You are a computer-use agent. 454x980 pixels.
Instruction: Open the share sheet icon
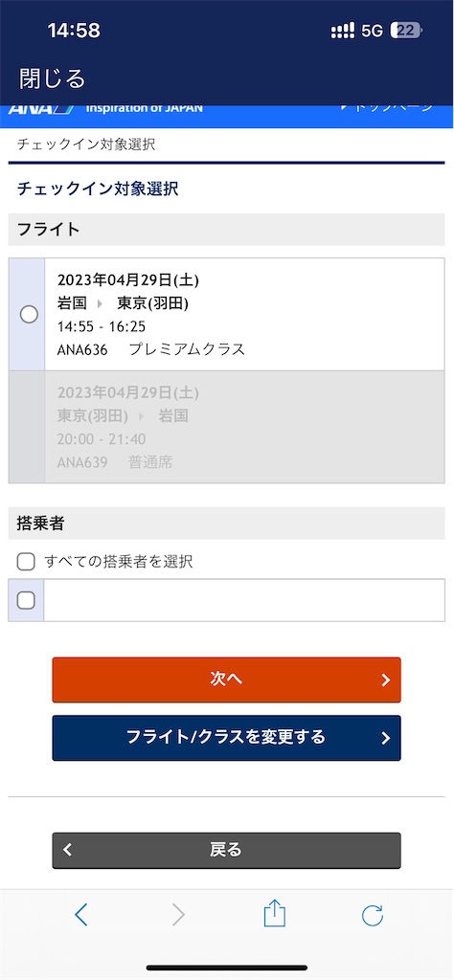(x=275, y=914)
